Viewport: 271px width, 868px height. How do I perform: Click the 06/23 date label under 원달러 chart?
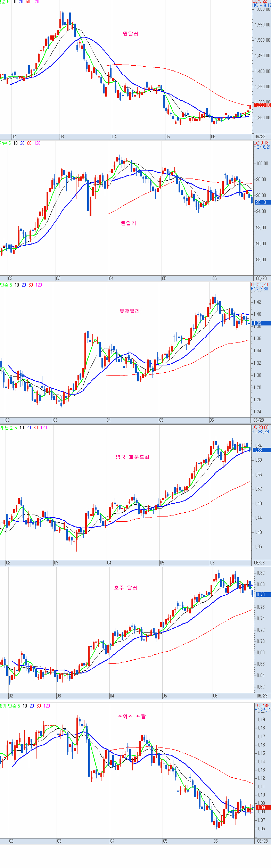(260, 137)
